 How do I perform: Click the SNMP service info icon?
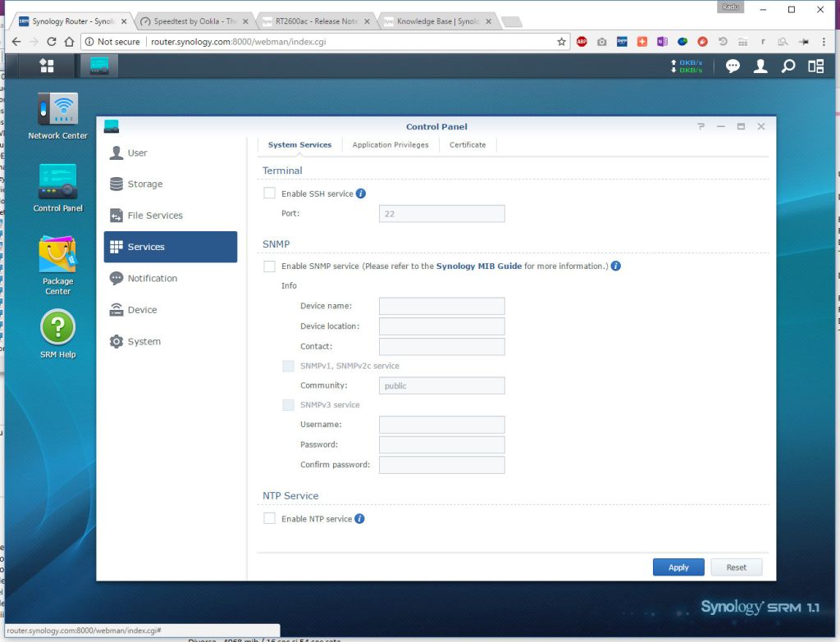pyautogui.click(x=616, y=266)
